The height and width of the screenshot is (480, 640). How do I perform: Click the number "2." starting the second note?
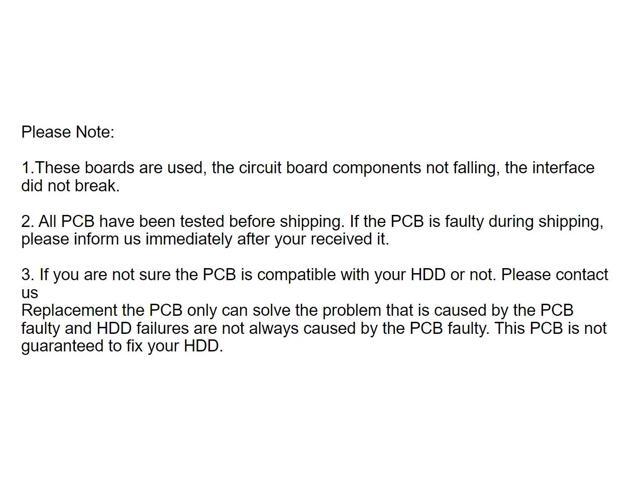pyautogui.click(x=27, y=222)
